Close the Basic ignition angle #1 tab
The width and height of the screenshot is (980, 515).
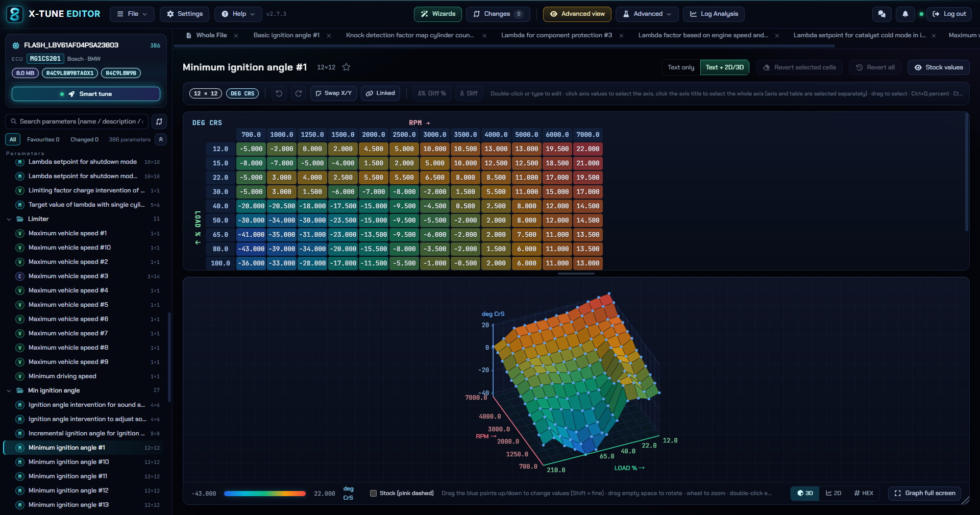tap(329, 36)
